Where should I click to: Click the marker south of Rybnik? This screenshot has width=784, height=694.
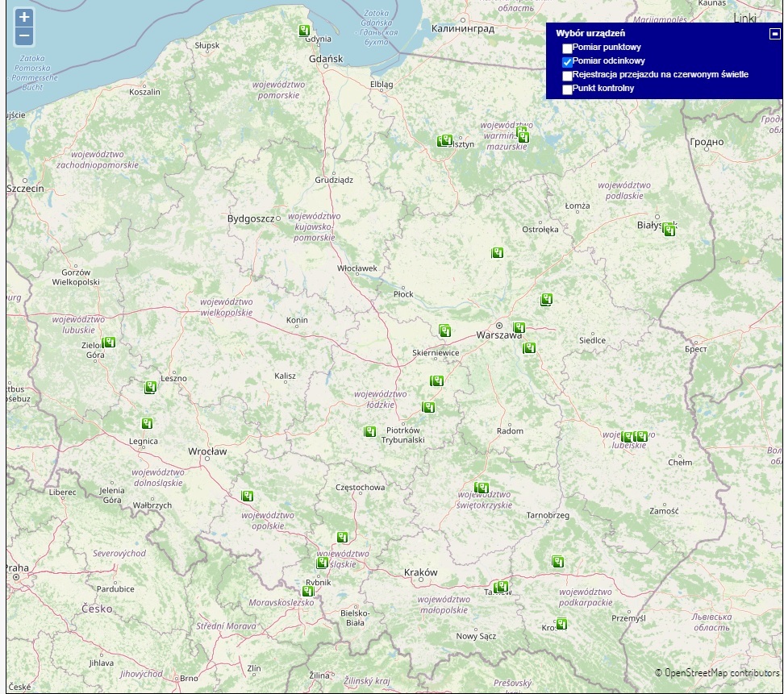pos(308,591)
